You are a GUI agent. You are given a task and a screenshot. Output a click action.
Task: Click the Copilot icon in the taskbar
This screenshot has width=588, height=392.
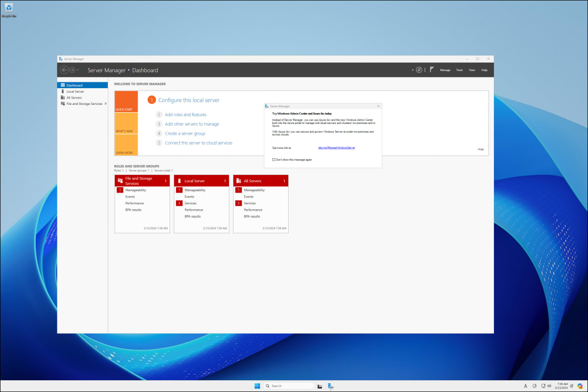click(x=580, y=386)
